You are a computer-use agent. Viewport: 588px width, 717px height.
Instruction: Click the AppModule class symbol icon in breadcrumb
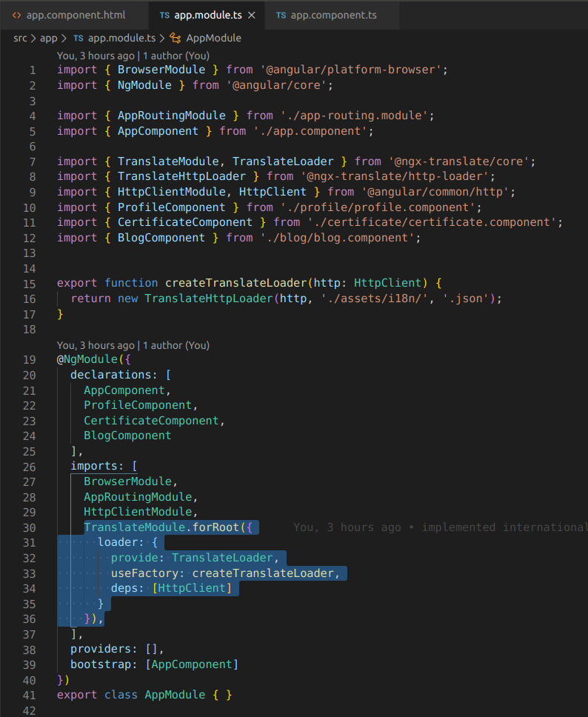point(175,38)
